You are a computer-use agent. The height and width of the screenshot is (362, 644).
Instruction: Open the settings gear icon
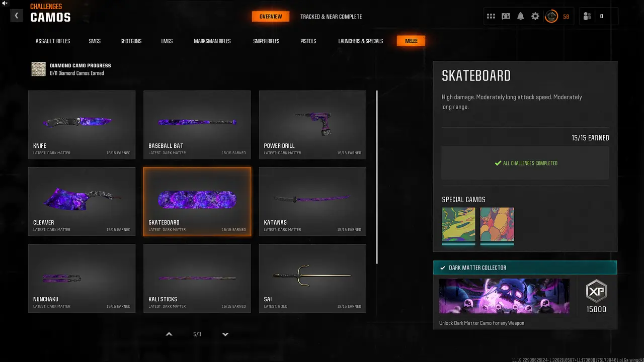pos(535,17)
